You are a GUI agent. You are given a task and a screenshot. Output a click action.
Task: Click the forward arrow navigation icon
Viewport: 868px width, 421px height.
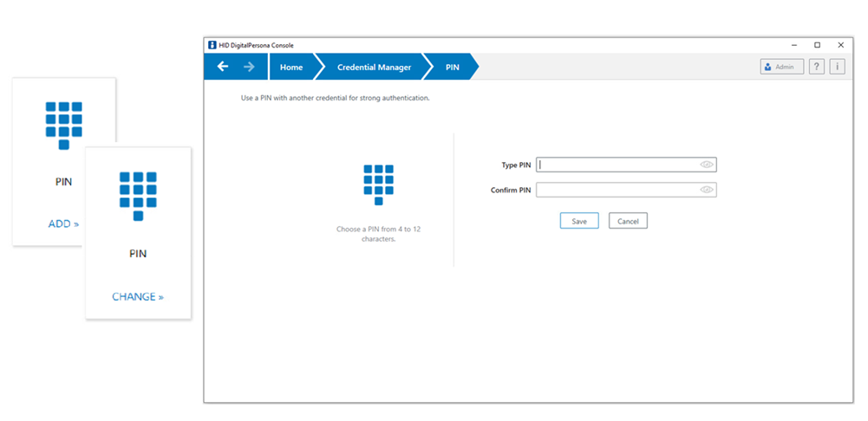pyautogui.click(x=249, y=67)
